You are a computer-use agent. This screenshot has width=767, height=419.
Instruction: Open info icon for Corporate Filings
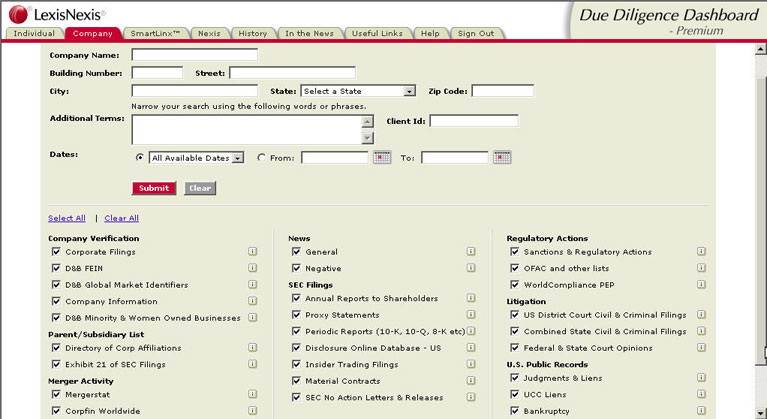[252, 252]
